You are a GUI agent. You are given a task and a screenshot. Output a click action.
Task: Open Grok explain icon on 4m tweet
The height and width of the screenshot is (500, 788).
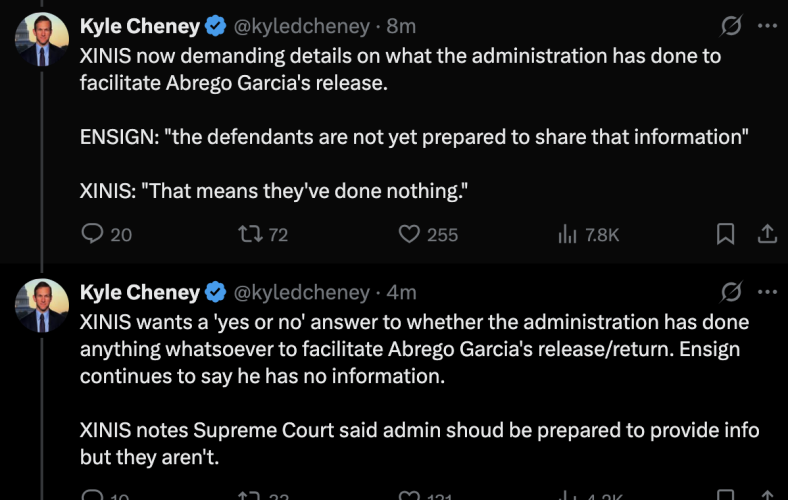(731, 292)
